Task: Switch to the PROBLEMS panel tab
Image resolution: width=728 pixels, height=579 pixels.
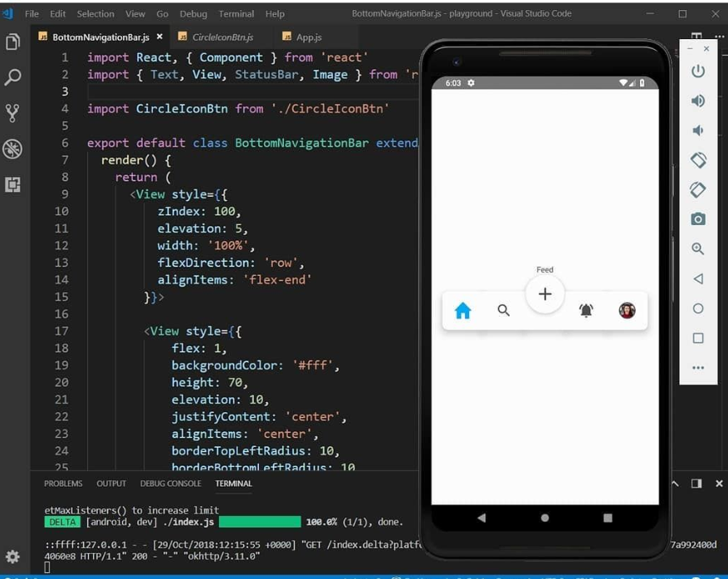Action: click(63, 483)
